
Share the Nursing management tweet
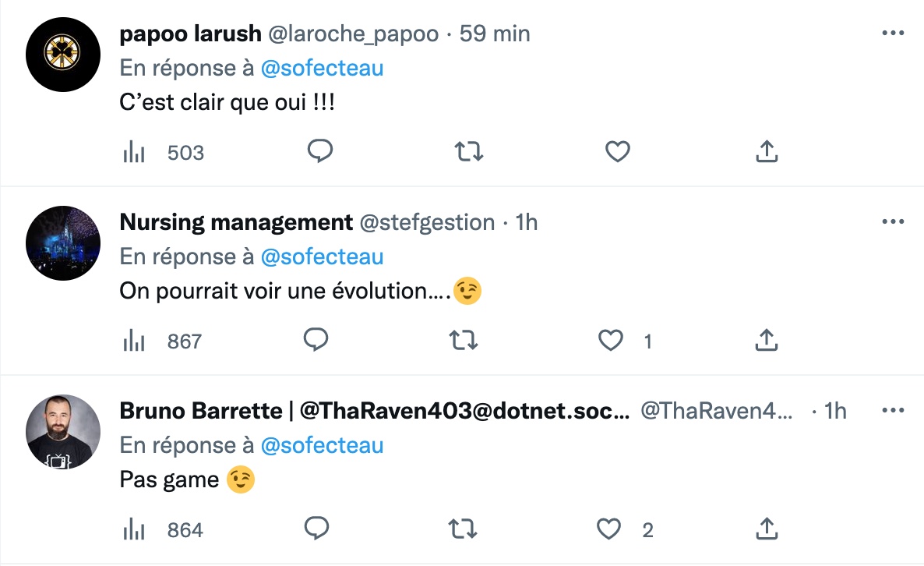[767, 340]
